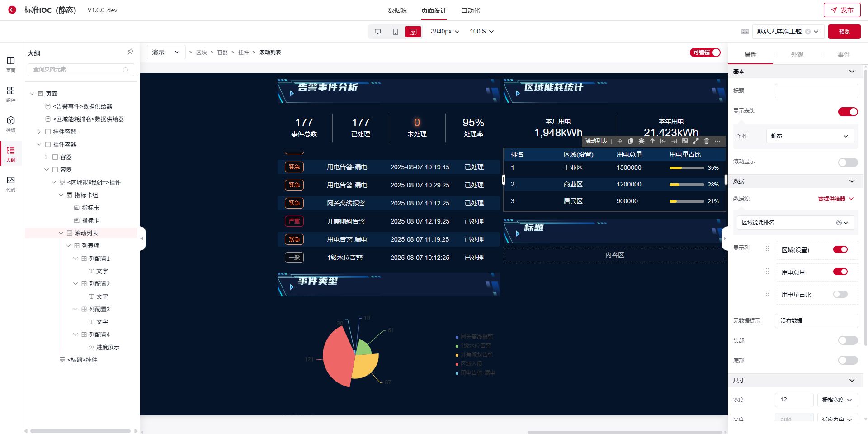Click the 查询页面元素 search field
Viewport: 868px width, 434px height.
tap(77, 70)
